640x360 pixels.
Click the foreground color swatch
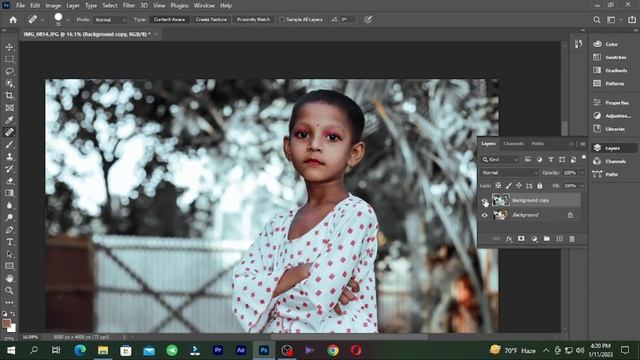[6, 323]
